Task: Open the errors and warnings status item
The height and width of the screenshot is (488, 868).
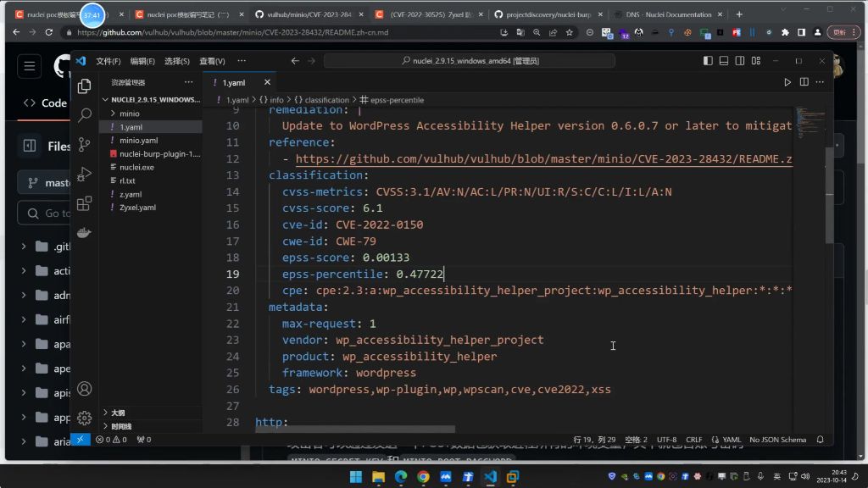Action: (x=111, y=440)
